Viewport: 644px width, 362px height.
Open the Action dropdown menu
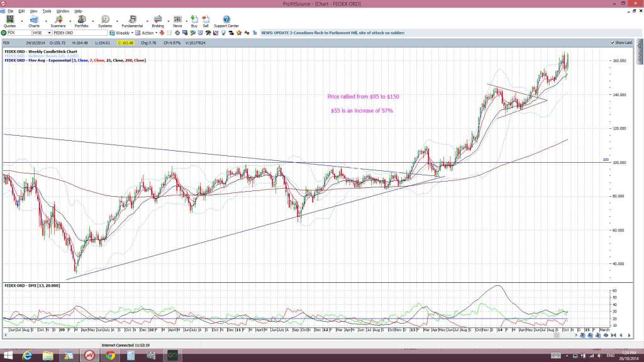coord(157,33)
